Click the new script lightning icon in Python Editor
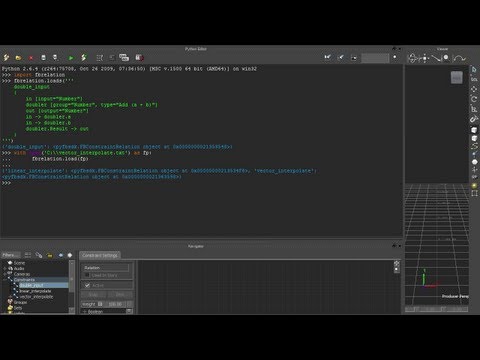 tap(6, 58)
